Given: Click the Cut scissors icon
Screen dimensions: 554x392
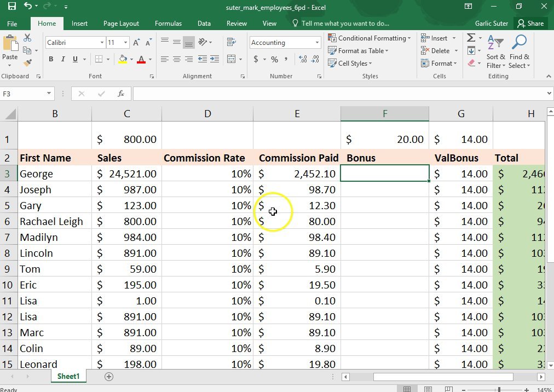Looking at the screenshot, I should pyautogui.click(x=28, y=38).
